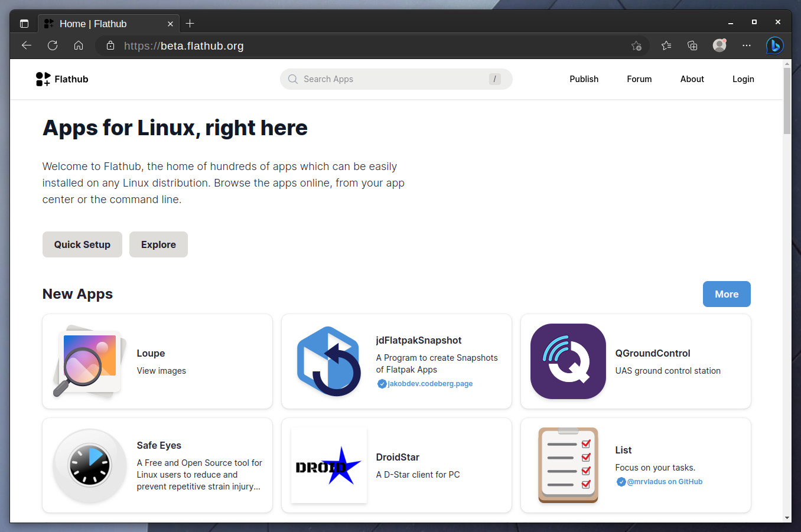Open the DroidStar logo icon
This screenshot has width=801, height=532.
click(x=329, y=465)
